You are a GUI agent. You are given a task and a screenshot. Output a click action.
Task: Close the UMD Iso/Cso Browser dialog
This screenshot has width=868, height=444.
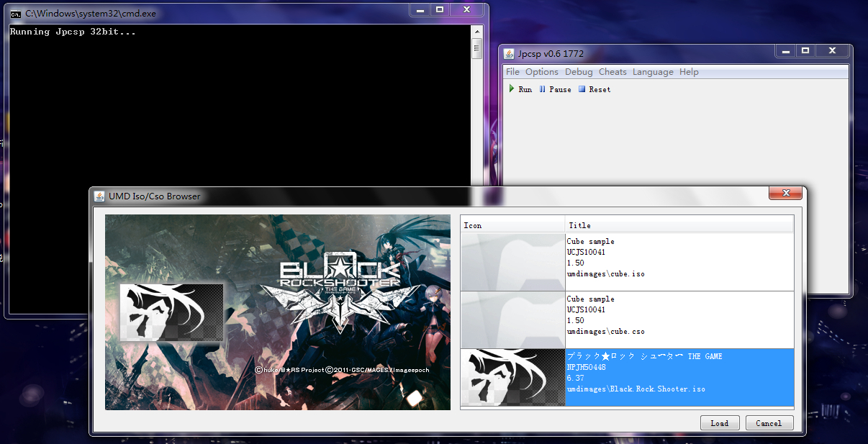785,193
